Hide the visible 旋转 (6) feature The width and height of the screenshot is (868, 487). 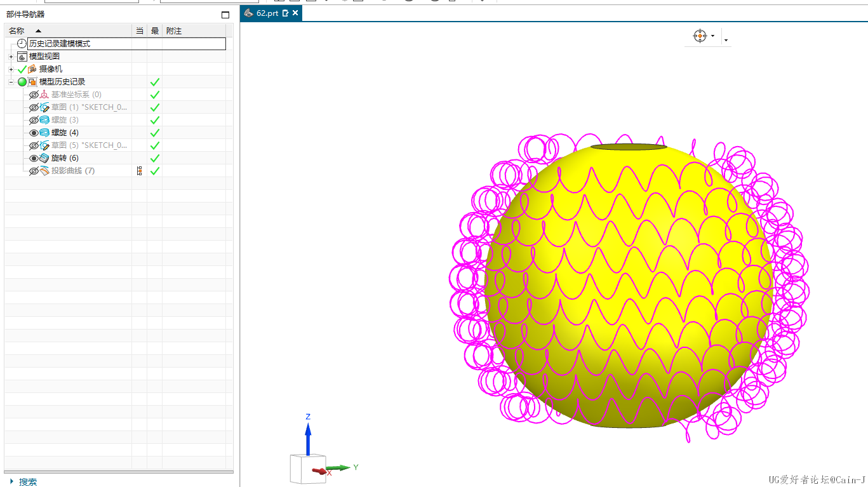34,158
